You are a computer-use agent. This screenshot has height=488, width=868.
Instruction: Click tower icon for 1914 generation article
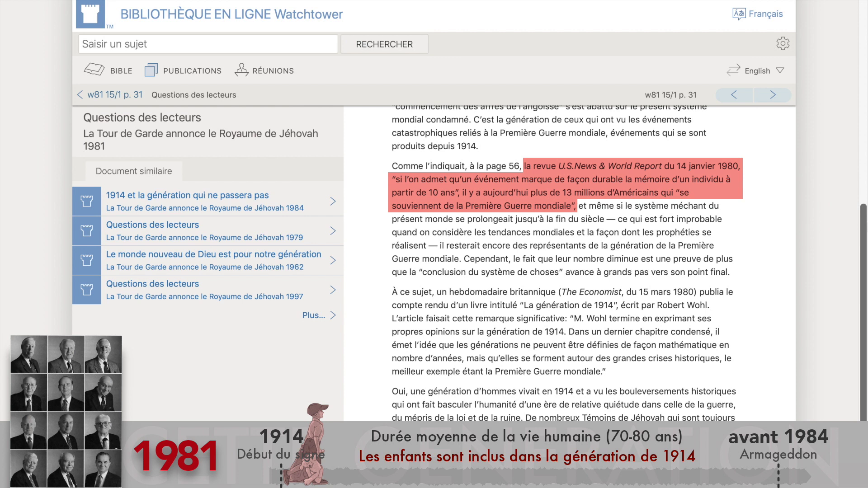click(x=87, y=201)
